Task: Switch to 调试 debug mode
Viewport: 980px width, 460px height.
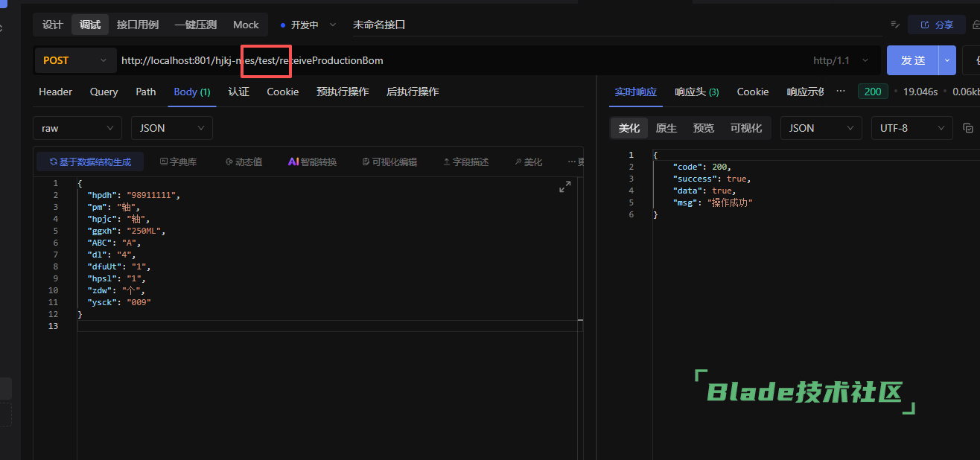Action: (90, 25)
